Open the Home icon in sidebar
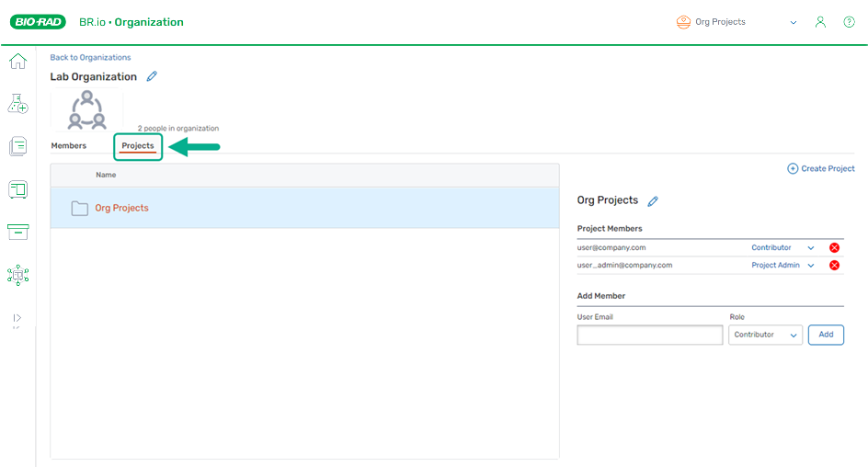 pyautogui.click(x=17, y=62)
